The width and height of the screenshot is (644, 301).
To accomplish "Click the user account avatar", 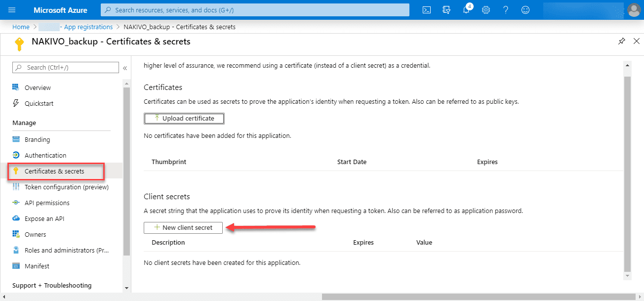I will click(x=634, y=10).
